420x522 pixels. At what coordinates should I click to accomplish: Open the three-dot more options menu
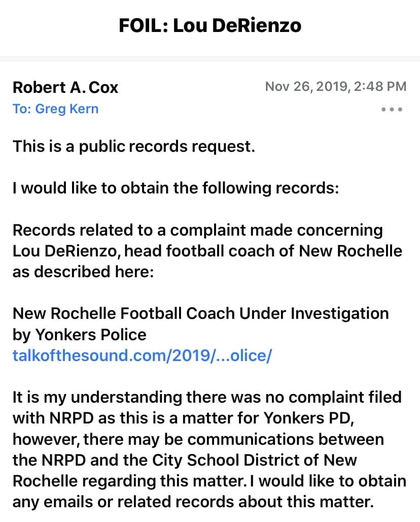coord(392,109)
